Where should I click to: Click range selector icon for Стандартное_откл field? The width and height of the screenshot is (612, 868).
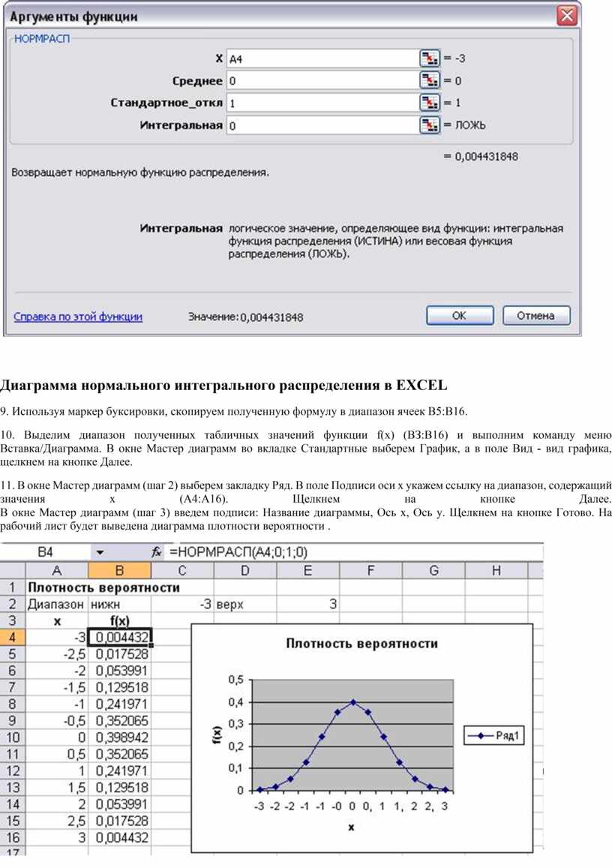tap(429, 103)
